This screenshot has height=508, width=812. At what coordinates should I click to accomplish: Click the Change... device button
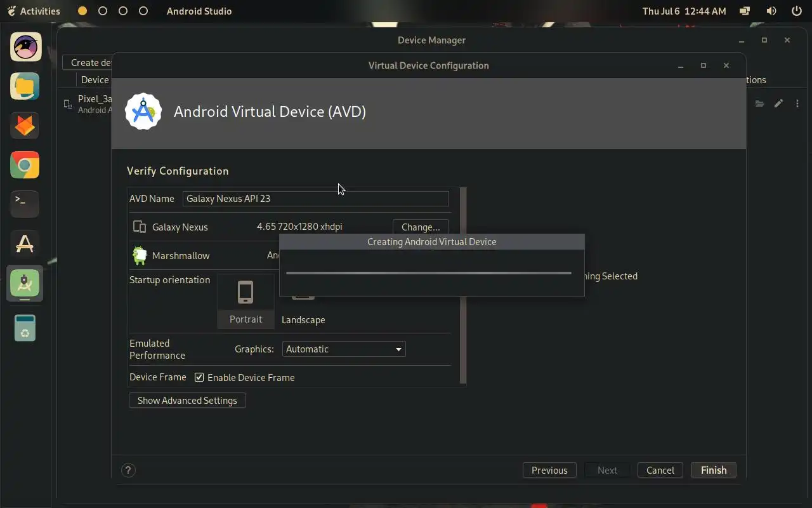[x=421, y=227]
